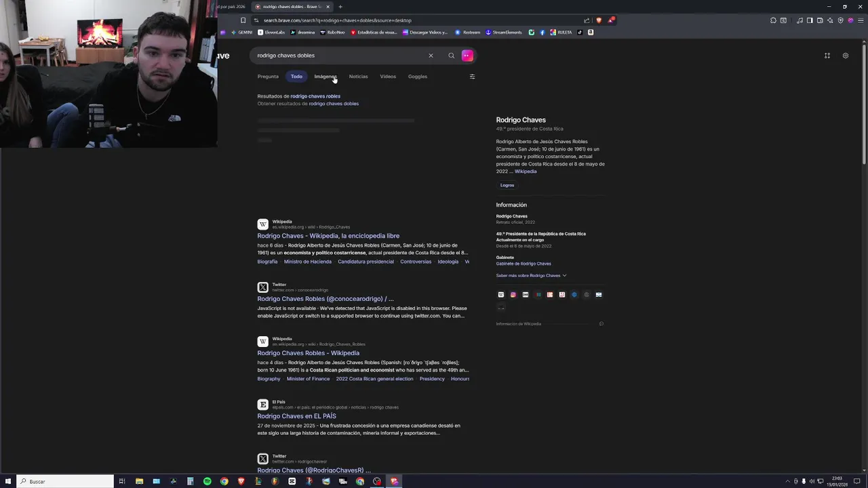Image resolution: width=868 pixels, height=488 pixels.
Task: Open the Wikipedia profile icon in infobox
Action: (501, 295)
